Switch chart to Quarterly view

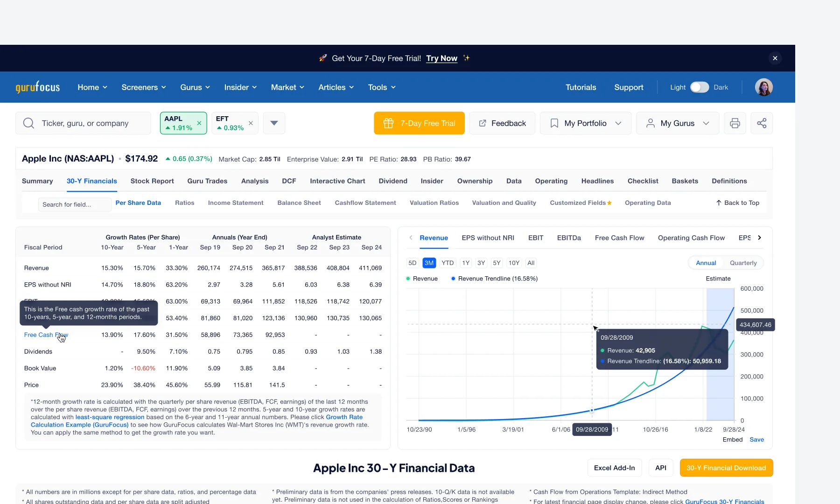(x=743, y=263)
